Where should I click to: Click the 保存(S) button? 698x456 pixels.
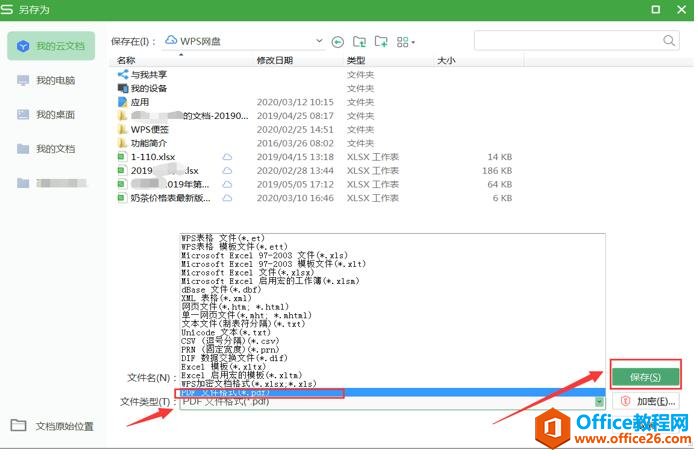[x=645, y=378]
